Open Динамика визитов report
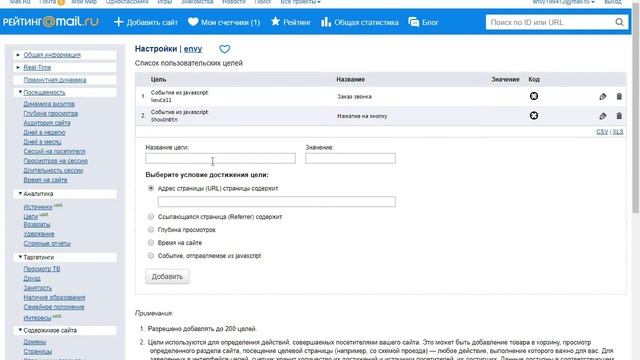The width and height of the screenshot is (640, 360). [x=49, y=104]
